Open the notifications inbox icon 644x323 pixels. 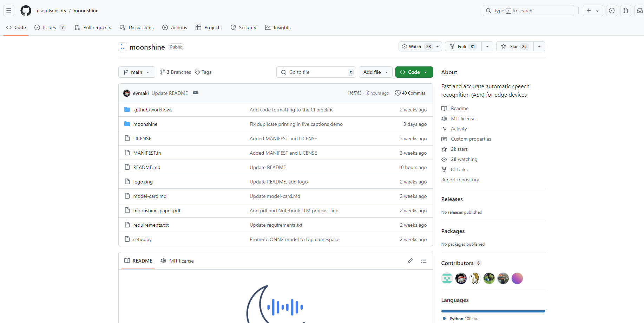(639, 11)
